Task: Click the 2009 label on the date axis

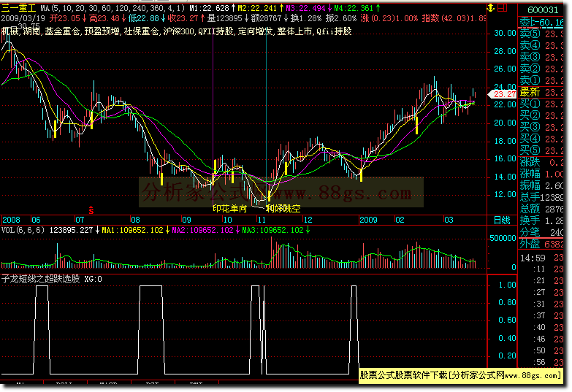Action: pyautogui.click(x=368, y=220)
